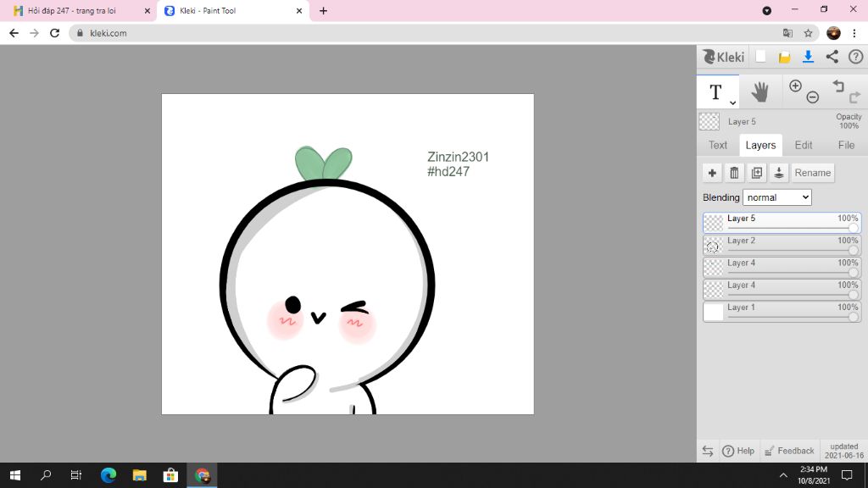
Task: Translate this page icon in the address bar
Action: pos(787,33)
